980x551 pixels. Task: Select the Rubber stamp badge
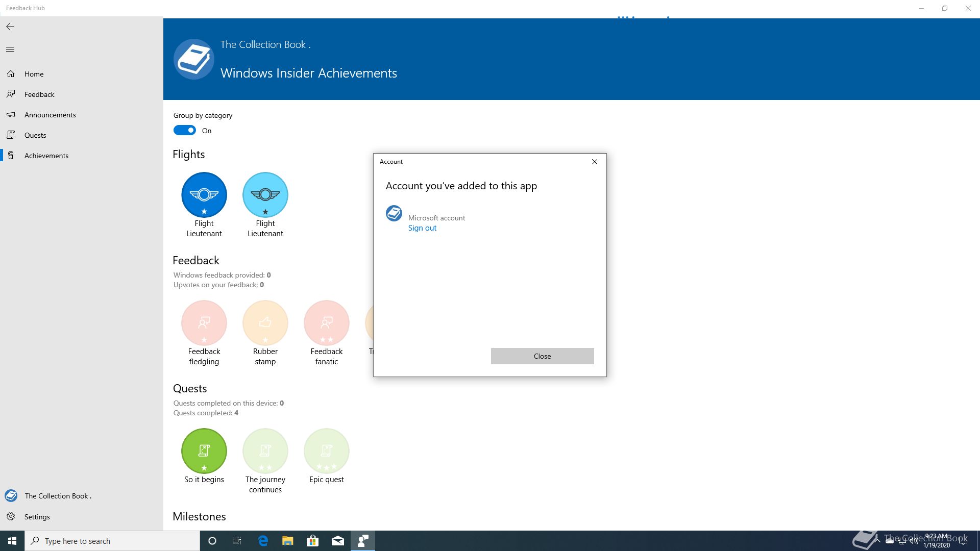[265, 323]
